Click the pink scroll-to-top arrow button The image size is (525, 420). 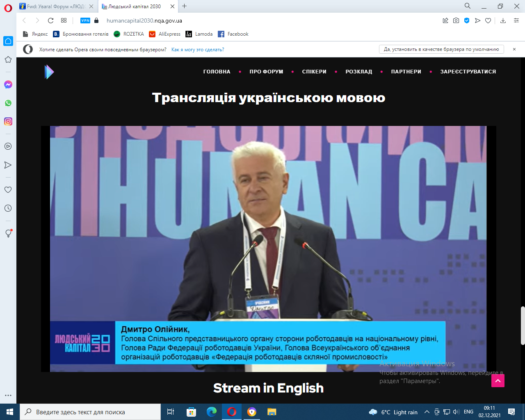498,381
